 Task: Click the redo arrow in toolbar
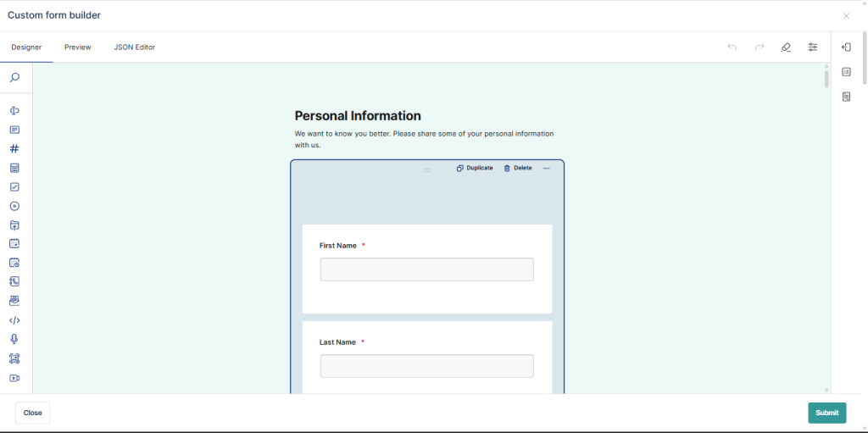tap(759, 47)
